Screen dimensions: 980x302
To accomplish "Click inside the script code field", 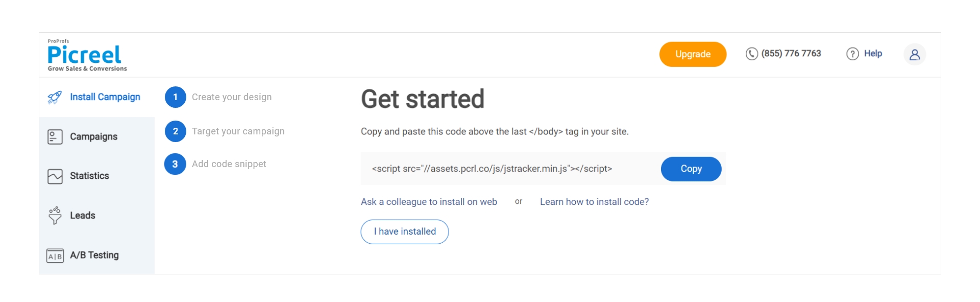I will 492,169.
